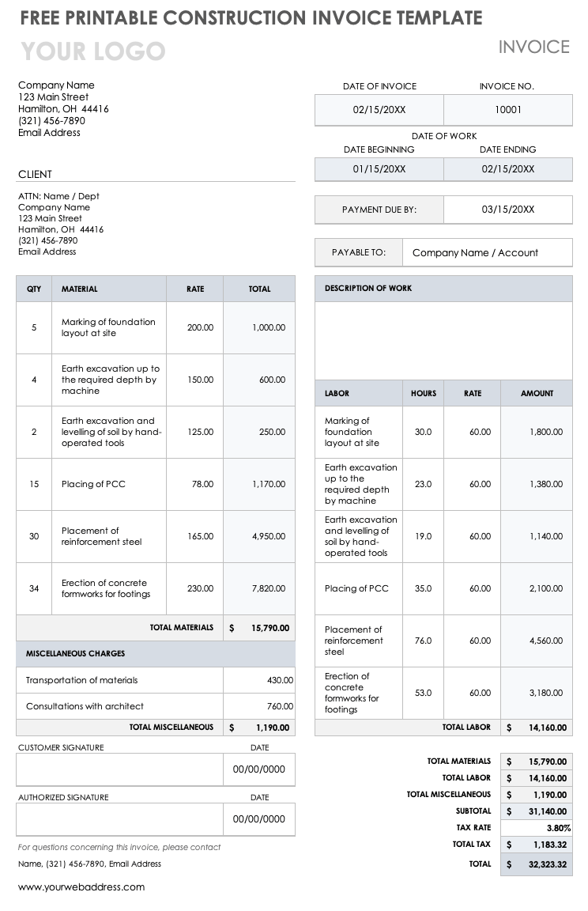Click the Consultations with architect charge label

pyautogui.click(x=85, y=706)
